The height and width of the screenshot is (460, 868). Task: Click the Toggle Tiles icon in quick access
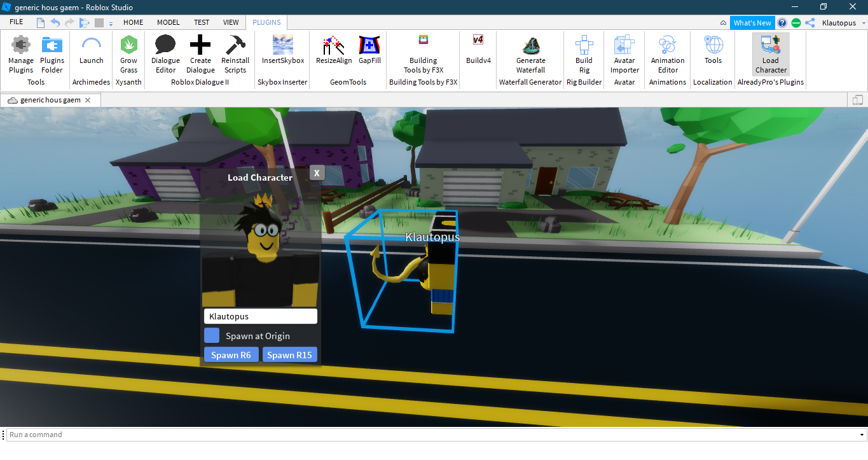[x=85, y=23]
